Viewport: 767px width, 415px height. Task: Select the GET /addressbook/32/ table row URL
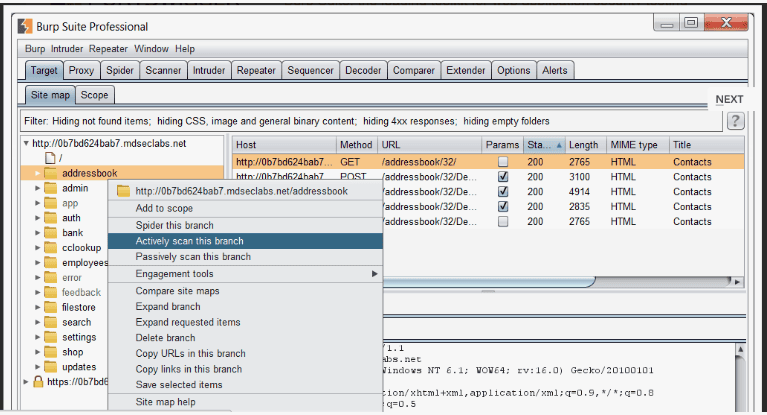click(419, 162)
